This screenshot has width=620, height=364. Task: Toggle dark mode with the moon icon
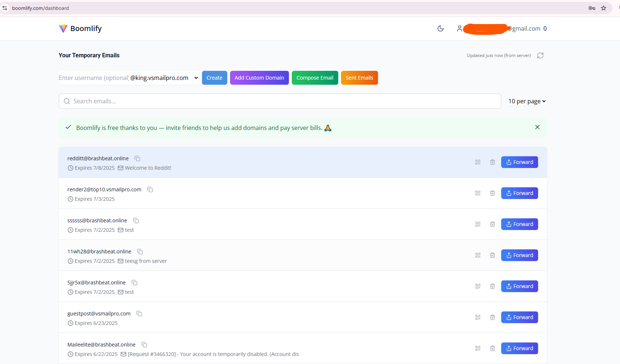[x=440, y=28]
